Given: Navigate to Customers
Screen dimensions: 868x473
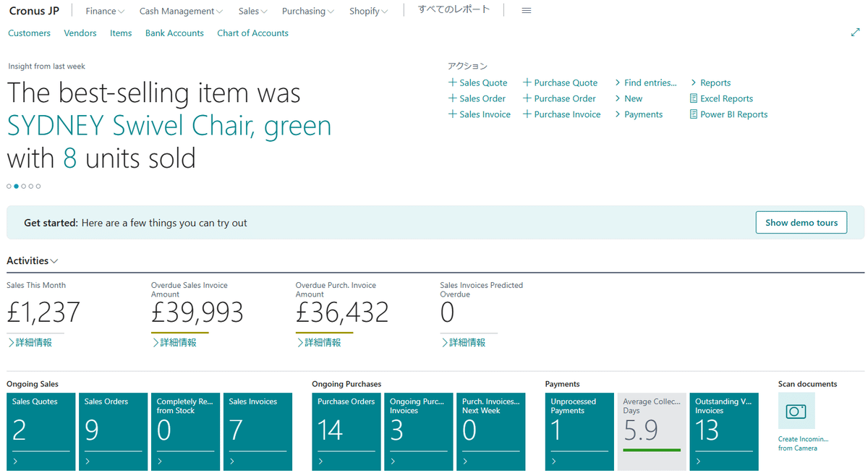Looking at the screenshot, I should [29, 33].
